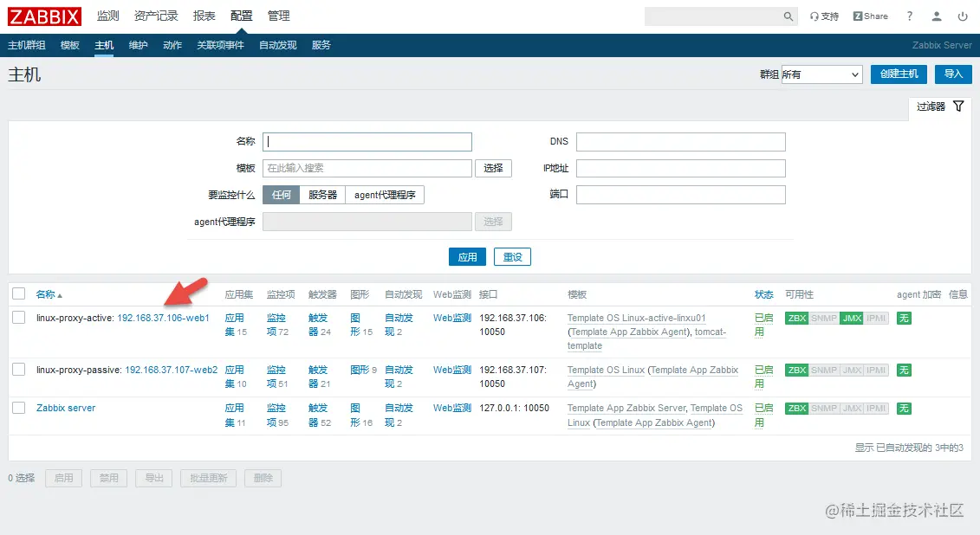The width and height of the screenshot is (980, 535).
Task: Focus the DNS filter input
Action: point(680,142)
